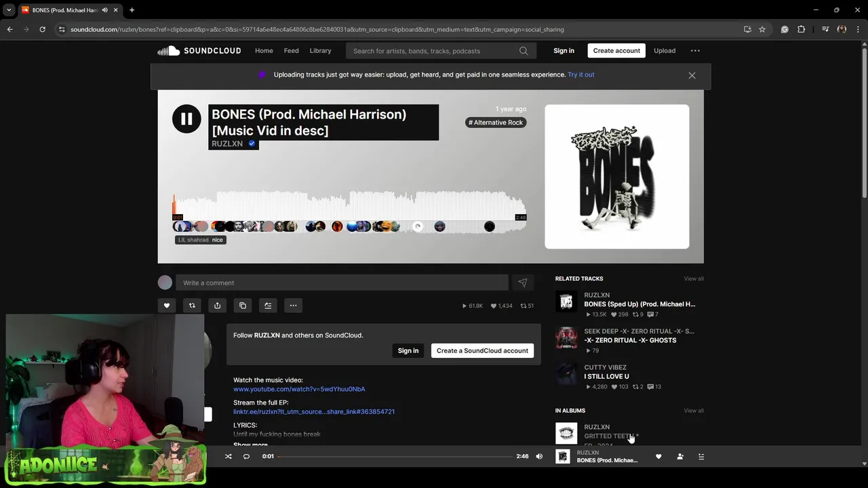Viewport: 868px width, 488px height.
Task: Click the Create account button
Action: click(616, 51)
